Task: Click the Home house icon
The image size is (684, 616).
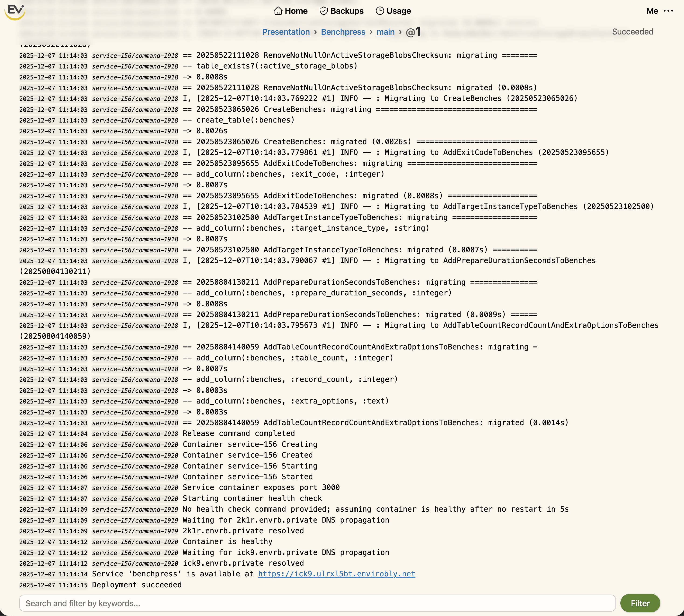Action: [x=278, y=11]
